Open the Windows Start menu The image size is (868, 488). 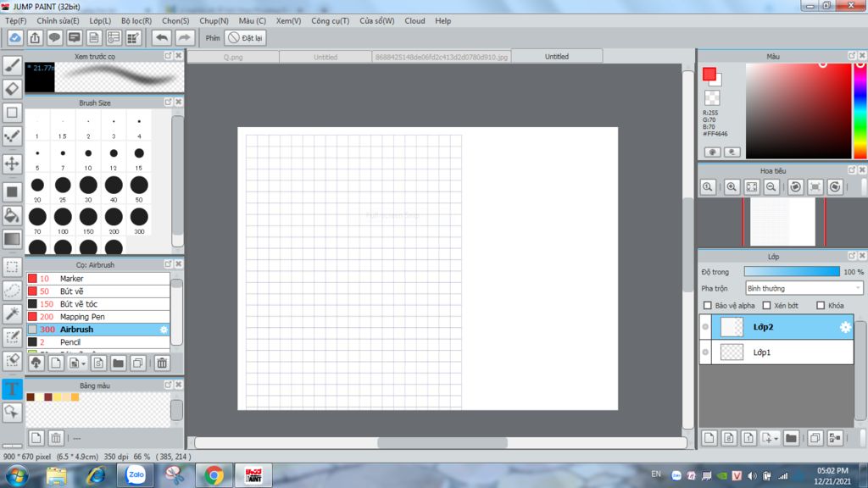[x=16, y=475]
